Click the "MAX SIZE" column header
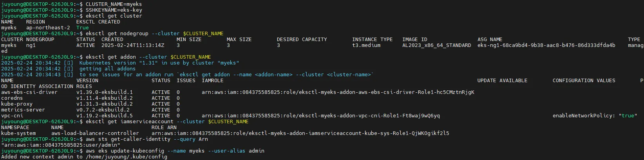The height and width of the screenshot is (160, 644). click(239, 40)
